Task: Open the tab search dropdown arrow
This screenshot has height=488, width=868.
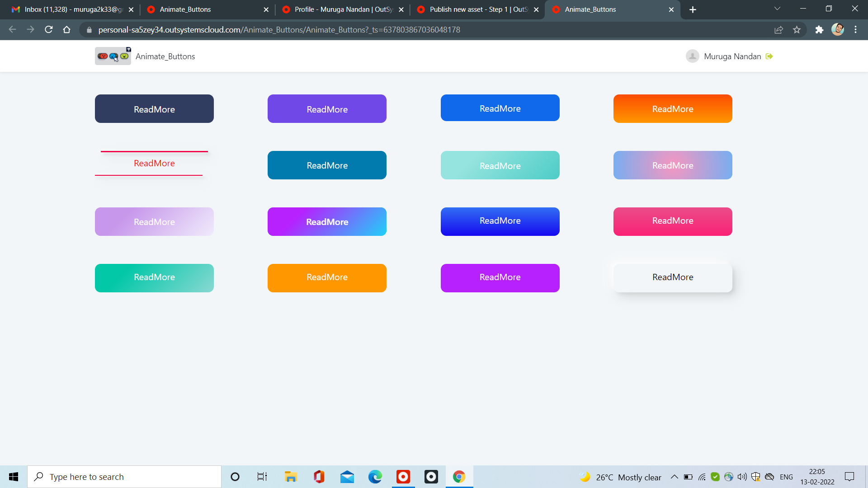Action: [x=777, y=9]
